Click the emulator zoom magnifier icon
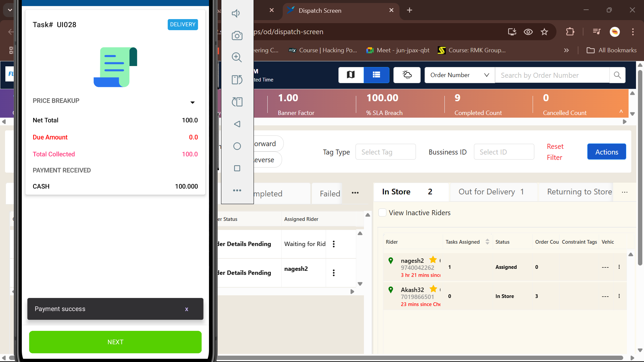Screen dimensions: 644x362 [x=237, y=57]
